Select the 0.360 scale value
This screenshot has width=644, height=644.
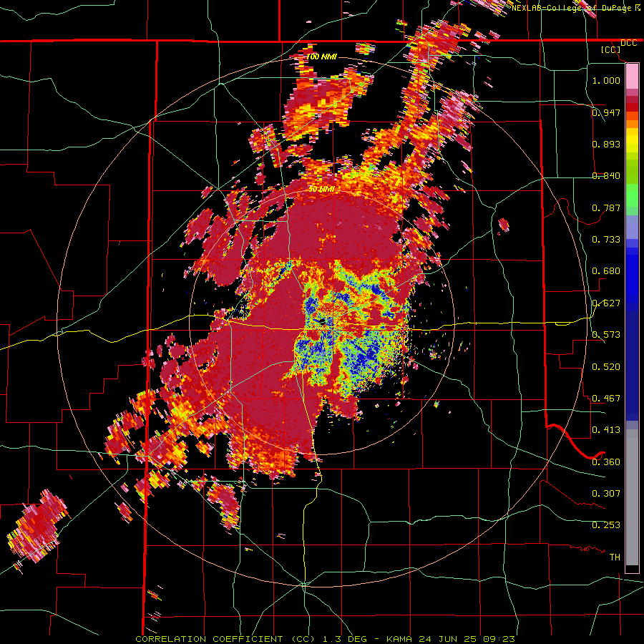[606, 462]
